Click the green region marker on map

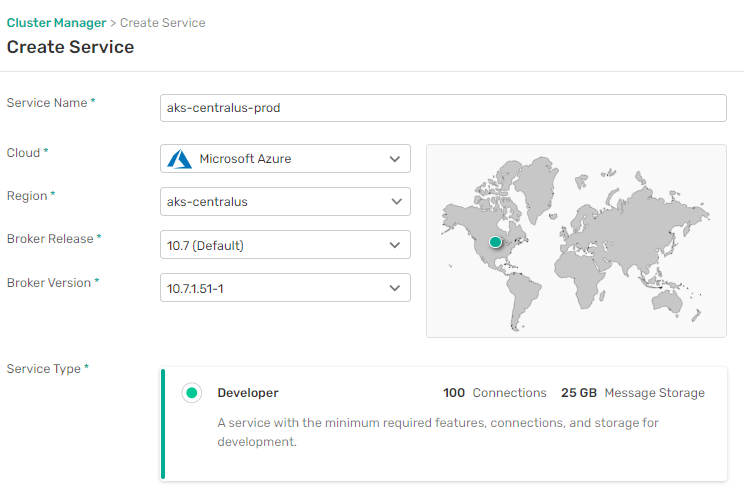pos(495,242)
